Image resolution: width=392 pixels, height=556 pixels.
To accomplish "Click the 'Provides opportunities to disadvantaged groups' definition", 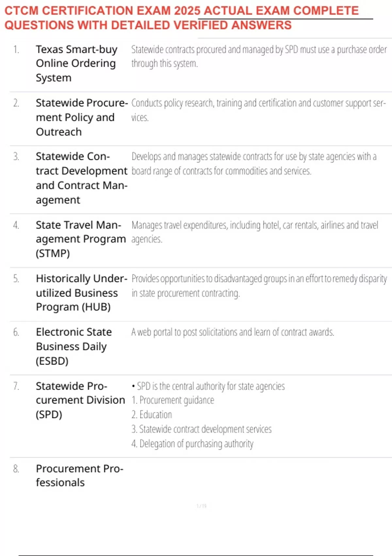I will pos(259,286).
